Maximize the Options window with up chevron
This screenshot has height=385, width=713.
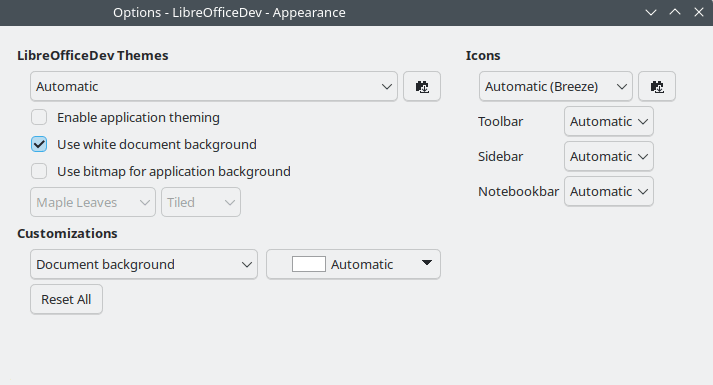[675, 12]
